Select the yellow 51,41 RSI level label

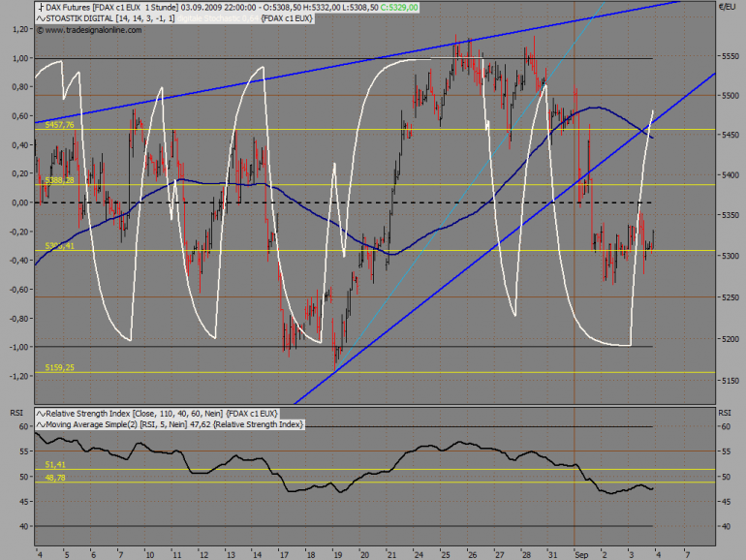point(55,465)
